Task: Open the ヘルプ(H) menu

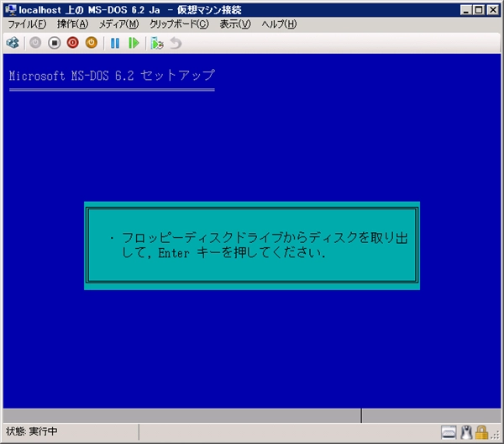Action: point(279,24)
